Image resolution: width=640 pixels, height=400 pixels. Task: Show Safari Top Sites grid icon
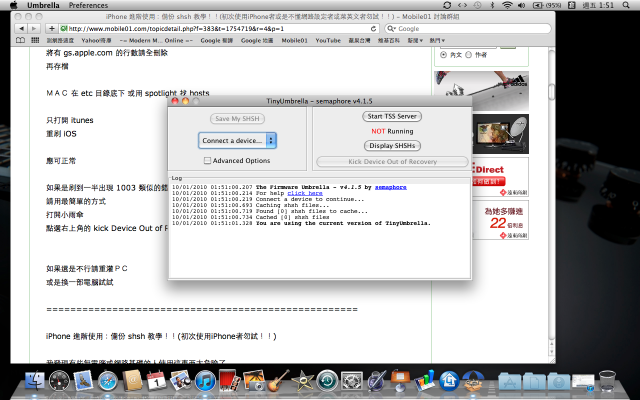pos(35,40)
